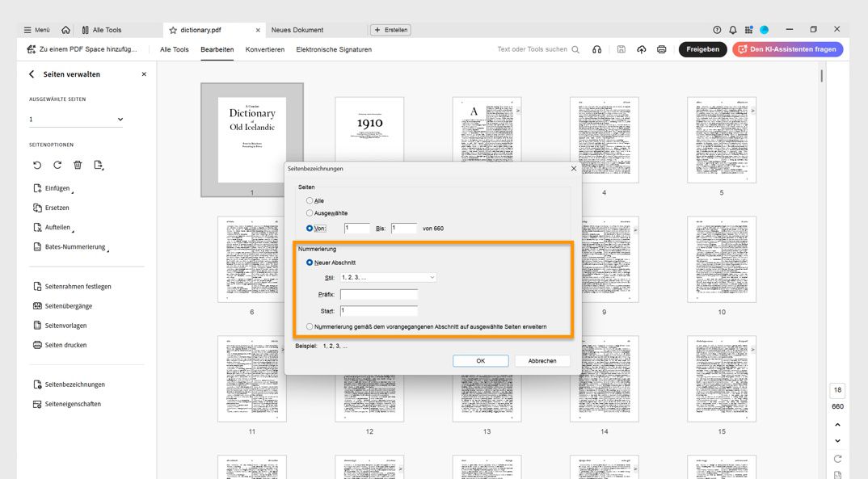Extract pages icon
This screenshot has height=479, width=868.
point(99,165)
